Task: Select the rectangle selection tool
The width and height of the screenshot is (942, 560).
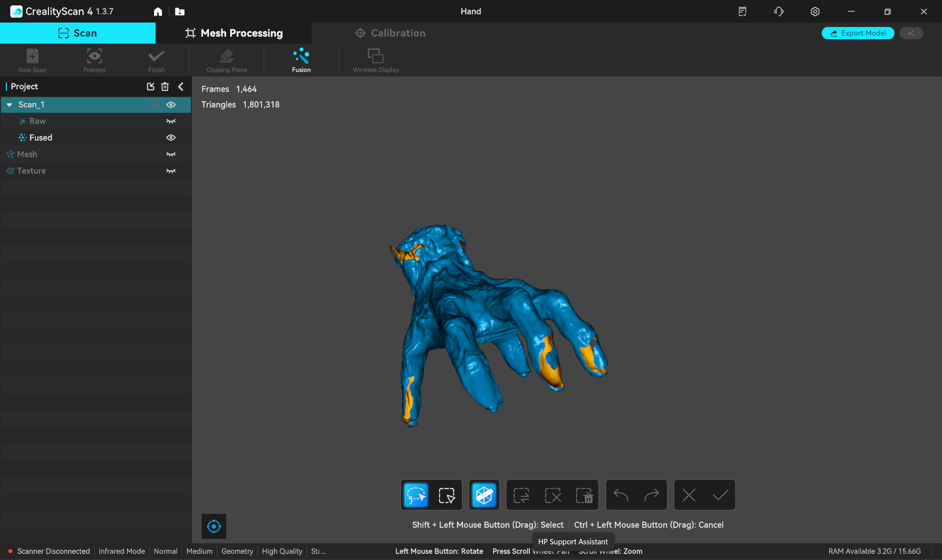Action: click(x=446, y=495)
